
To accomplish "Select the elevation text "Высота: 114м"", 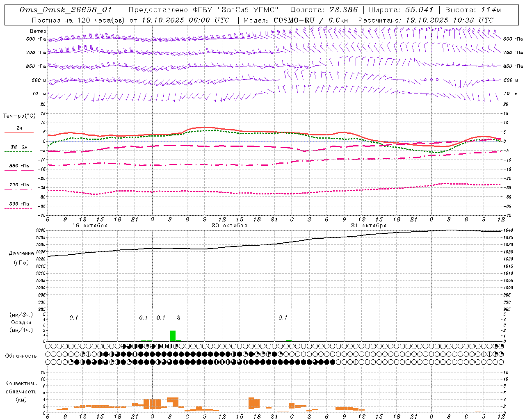I will pos(473,10).
